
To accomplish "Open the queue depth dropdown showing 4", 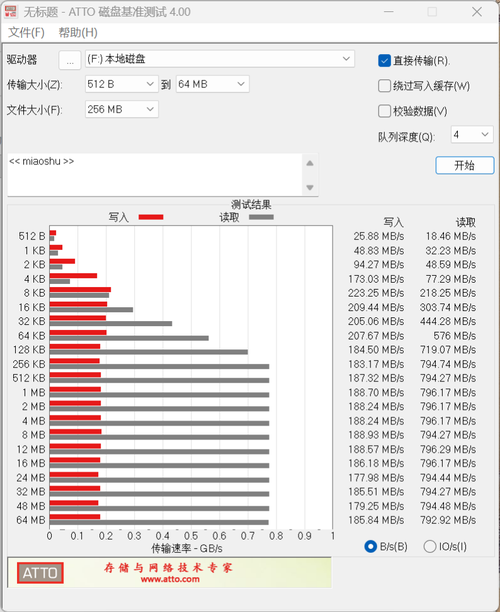I will click(x=472, y=135).
